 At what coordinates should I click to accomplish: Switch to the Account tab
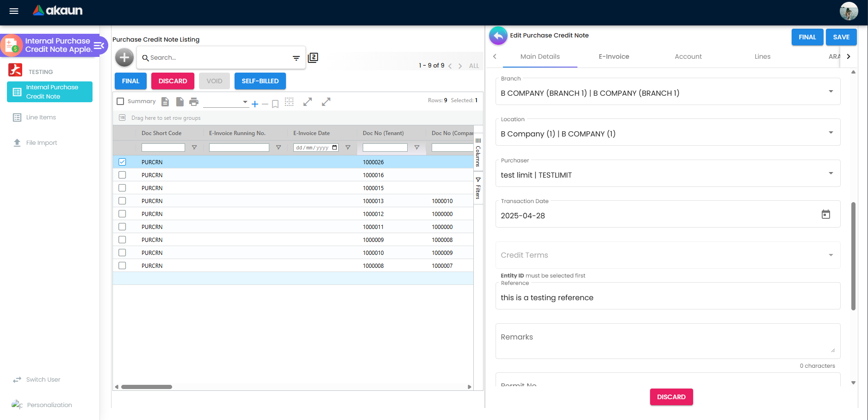click(688, 56)
